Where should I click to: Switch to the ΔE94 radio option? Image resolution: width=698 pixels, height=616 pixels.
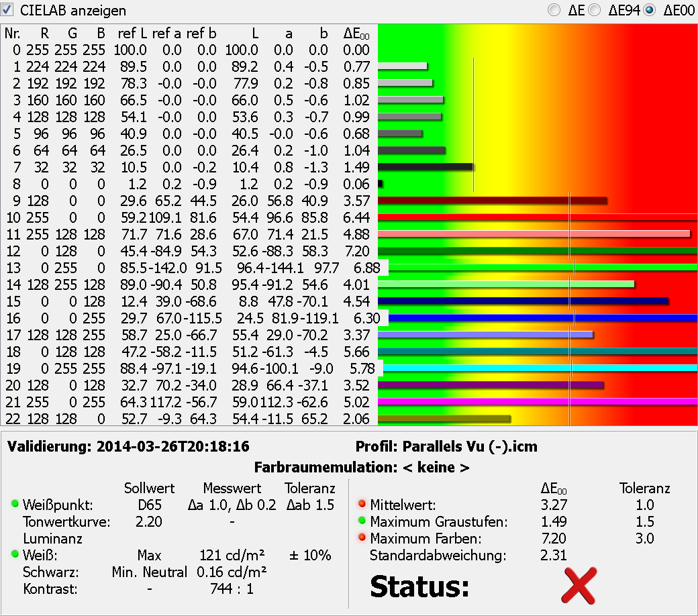594,10
